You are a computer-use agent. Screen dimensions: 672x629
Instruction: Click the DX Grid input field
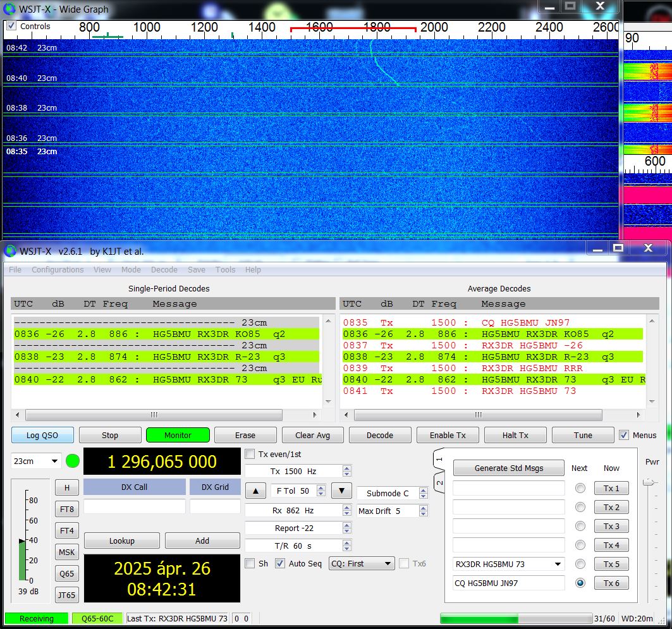click(215, 506)
